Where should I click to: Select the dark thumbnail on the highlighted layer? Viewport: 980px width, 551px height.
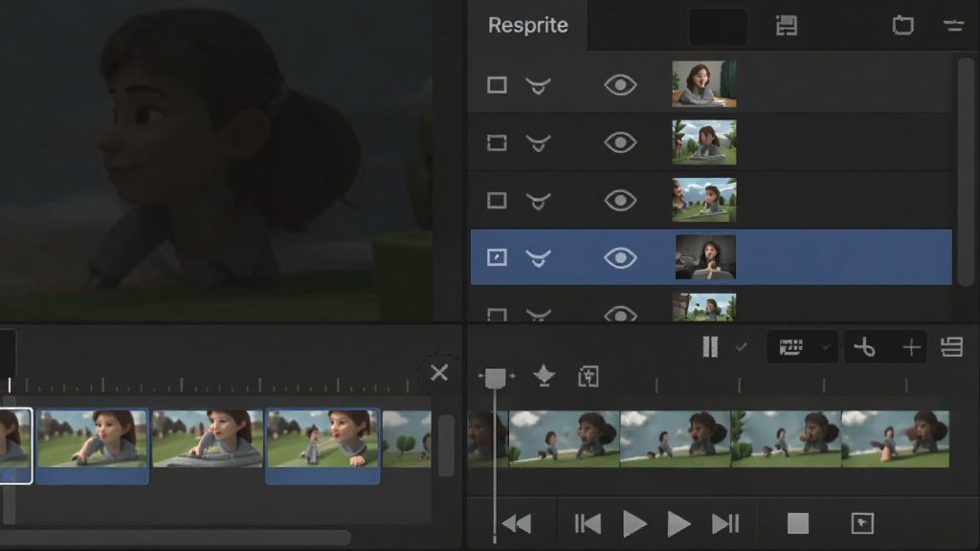[705, 257]
